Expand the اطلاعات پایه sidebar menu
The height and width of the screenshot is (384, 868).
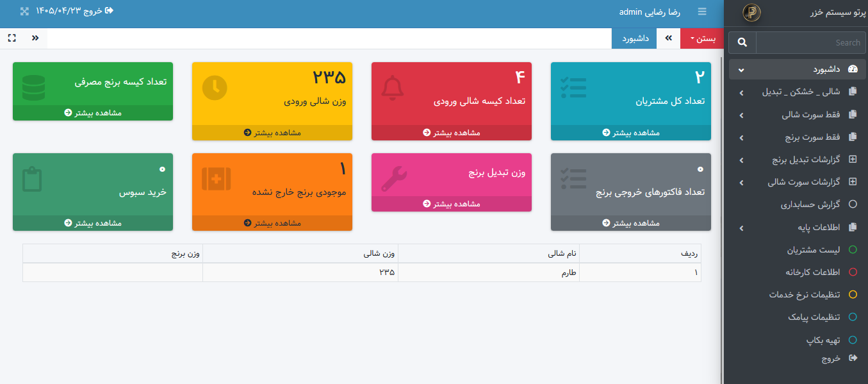point(797,228)
